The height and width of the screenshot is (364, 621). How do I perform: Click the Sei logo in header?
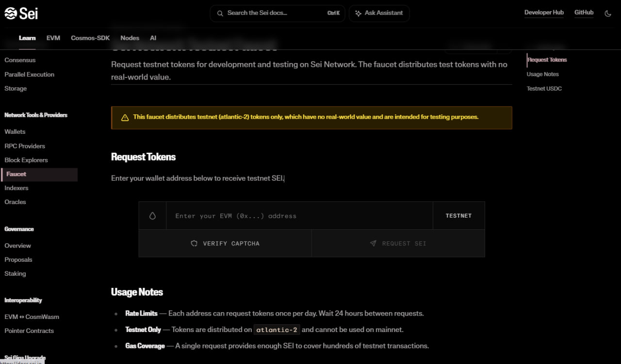click(x=21, y=14)
